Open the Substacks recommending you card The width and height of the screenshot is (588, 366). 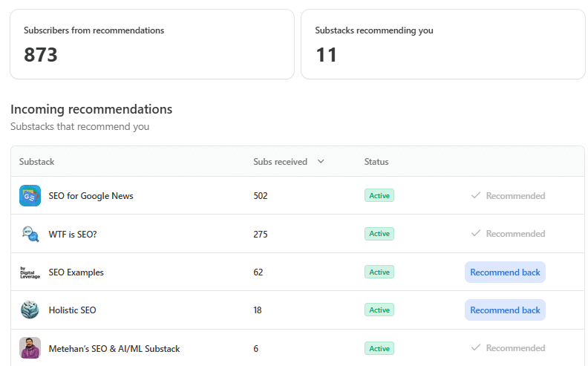point(442,44)
